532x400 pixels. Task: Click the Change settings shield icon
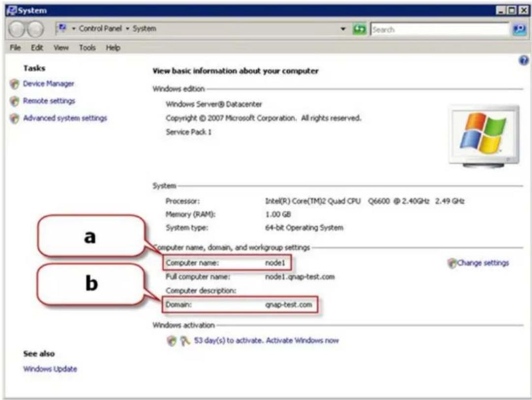452,263
